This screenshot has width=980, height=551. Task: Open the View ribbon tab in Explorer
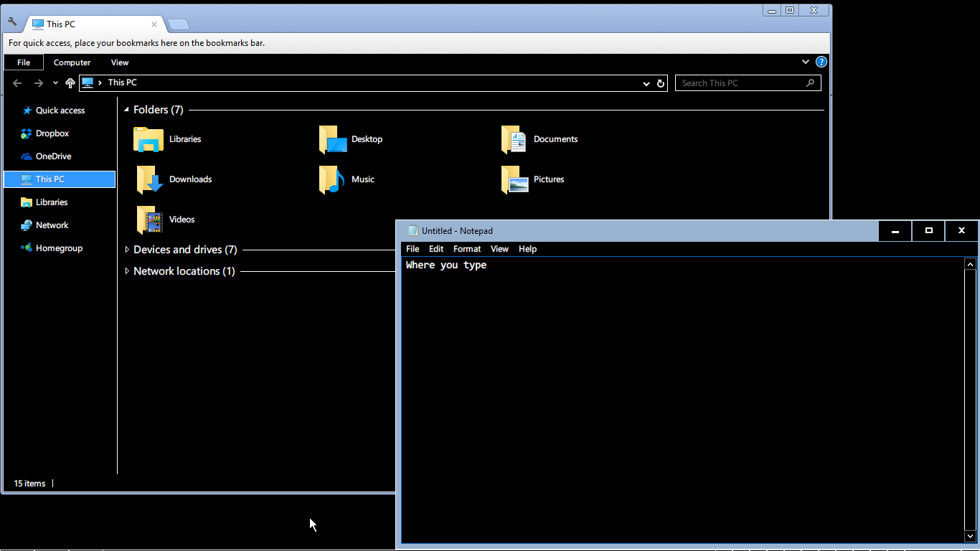[x=120, y=62]
